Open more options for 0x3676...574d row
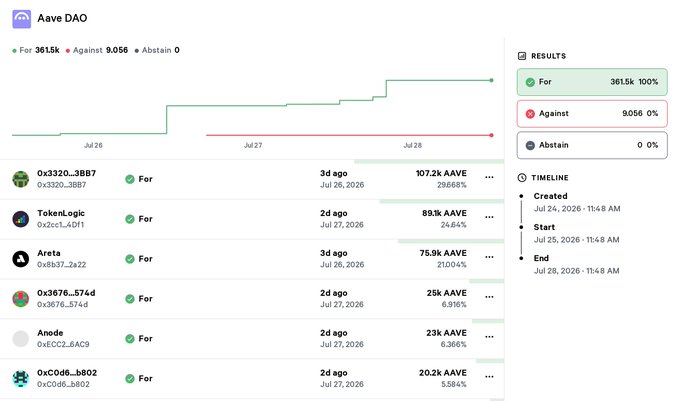680x401 pixels. pyautogui.click(x=489, y=297)
